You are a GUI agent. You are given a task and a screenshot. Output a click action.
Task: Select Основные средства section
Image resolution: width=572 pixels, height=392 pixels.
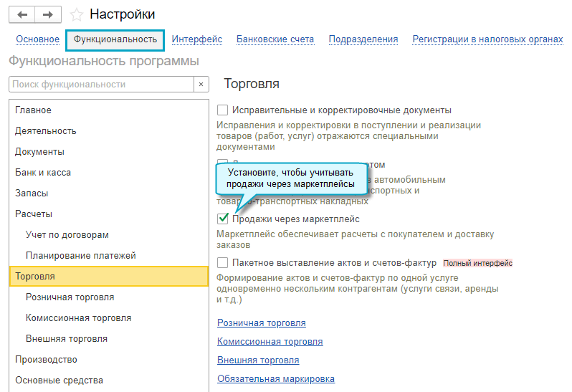(x=109, y=381)
